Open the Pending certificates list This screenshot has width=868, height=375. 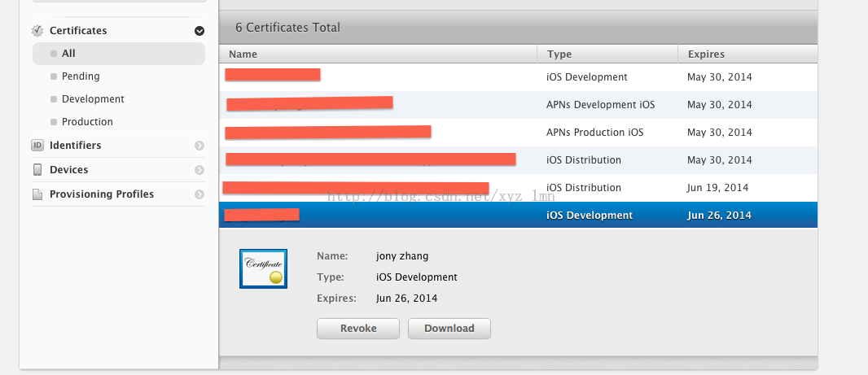coord(81,76)
